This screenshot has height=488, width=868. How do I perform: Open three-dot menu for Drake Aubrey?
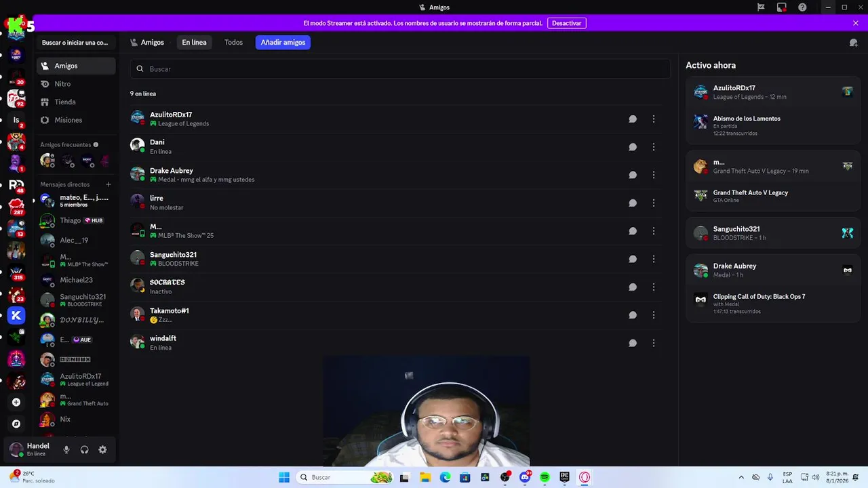tap(653, 175)
